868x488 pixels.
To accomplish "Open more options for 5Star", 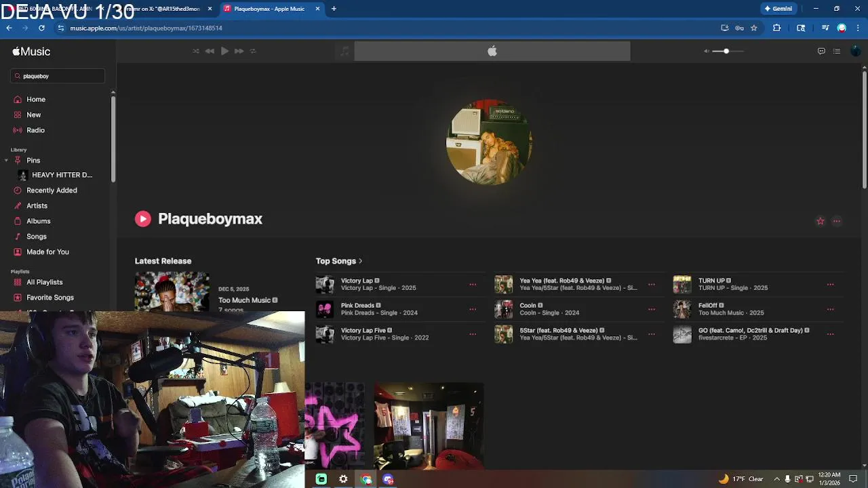I will pyautogui.click(x=652, y=334).
